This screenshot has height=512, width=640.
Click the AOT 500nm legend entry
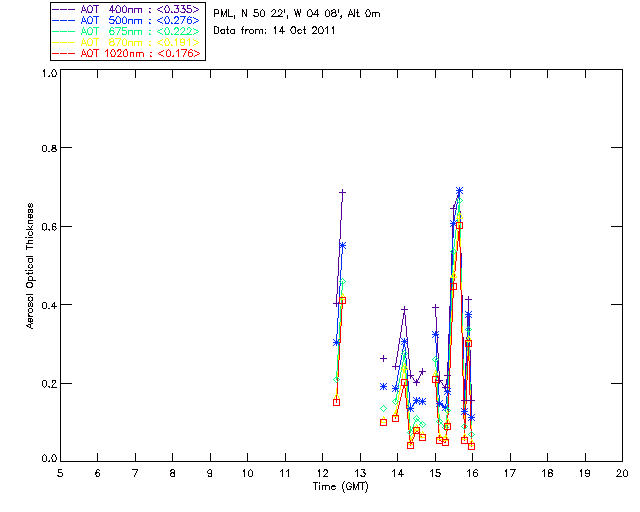coord(127,20)
